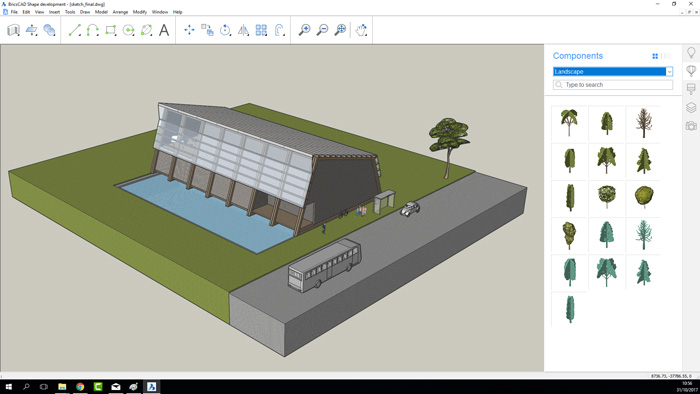Choose the Mirror tool in toolbar
This screenshot has height=394, width=700.
click(x=243, y=30)
